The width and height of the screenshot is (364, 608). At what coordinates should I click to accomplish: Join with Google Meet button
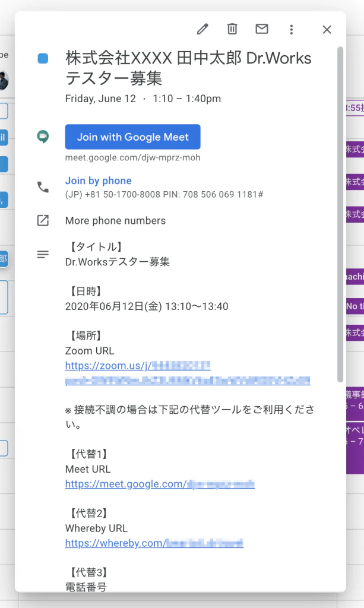click(x=132, y=137)
